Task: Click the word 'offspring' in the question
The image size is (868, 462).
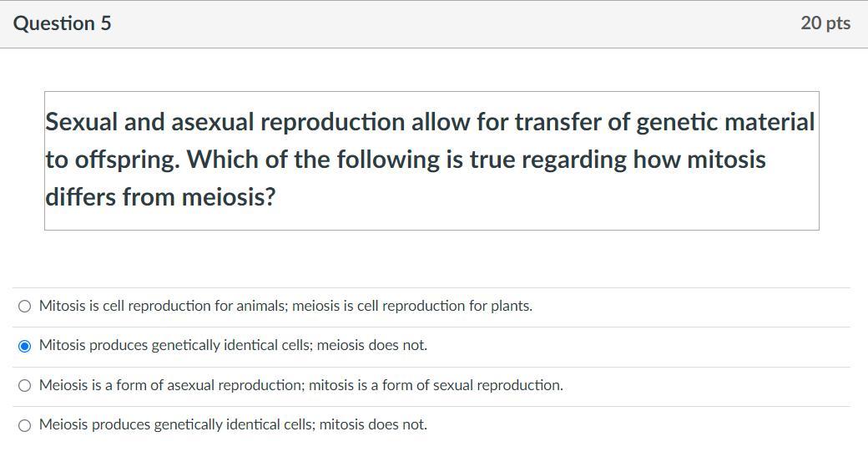Action: (127, 160)
